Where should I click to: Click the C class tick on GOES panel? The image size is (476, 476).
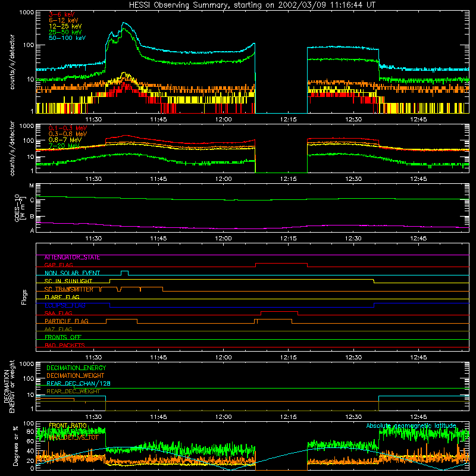click(x=32, y=200)
